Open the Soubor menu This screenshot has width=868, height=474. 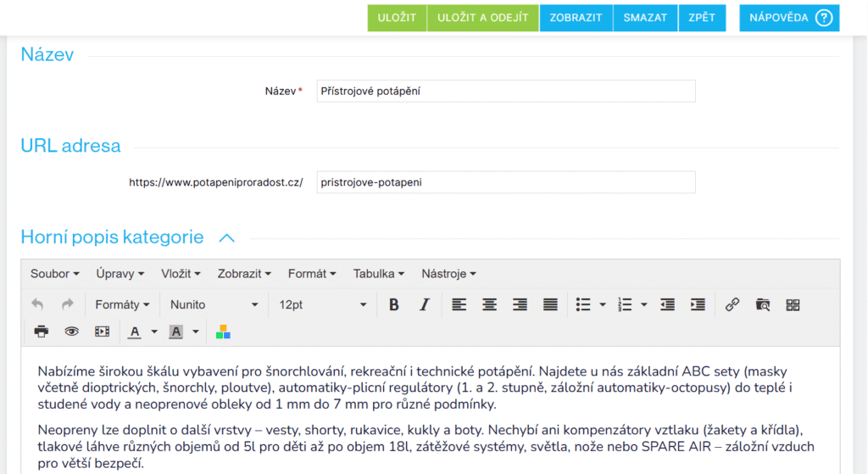55,274
